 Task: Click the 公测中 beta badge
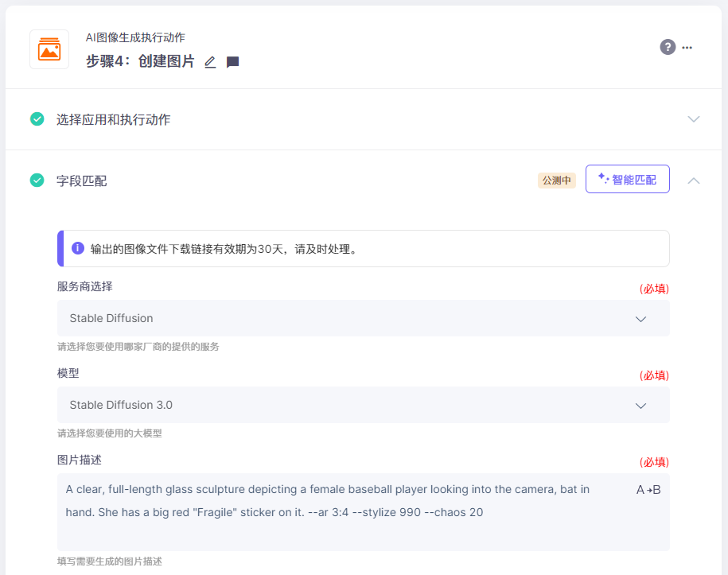click(557, 180)
